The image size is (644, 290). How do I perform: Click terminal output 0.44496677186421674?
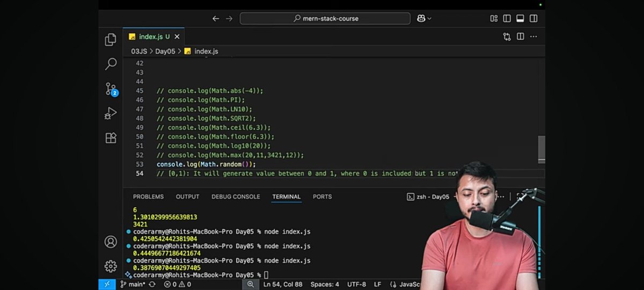[x=167, y=253]
